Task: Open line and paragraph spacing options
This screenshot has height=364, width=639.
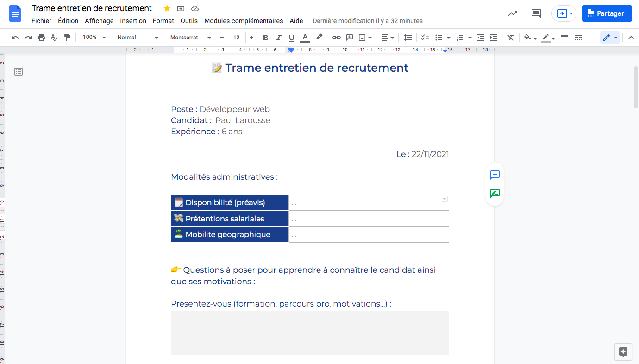Action: coord(407,38)
